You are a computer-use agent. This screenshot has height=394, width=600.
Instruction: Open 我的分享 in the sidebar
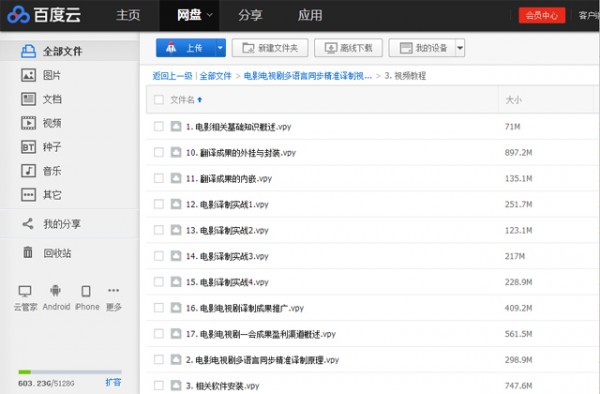(51, 224)
